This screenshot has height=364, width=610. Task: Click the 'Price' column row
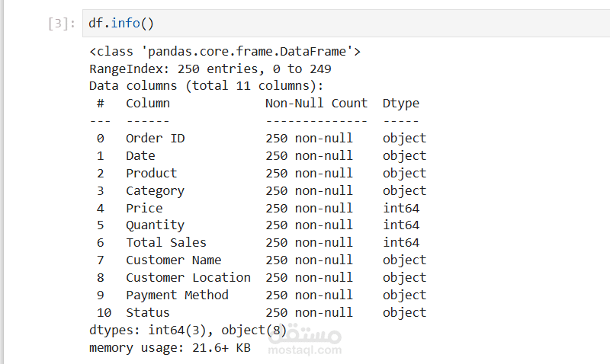click(144, 208)
